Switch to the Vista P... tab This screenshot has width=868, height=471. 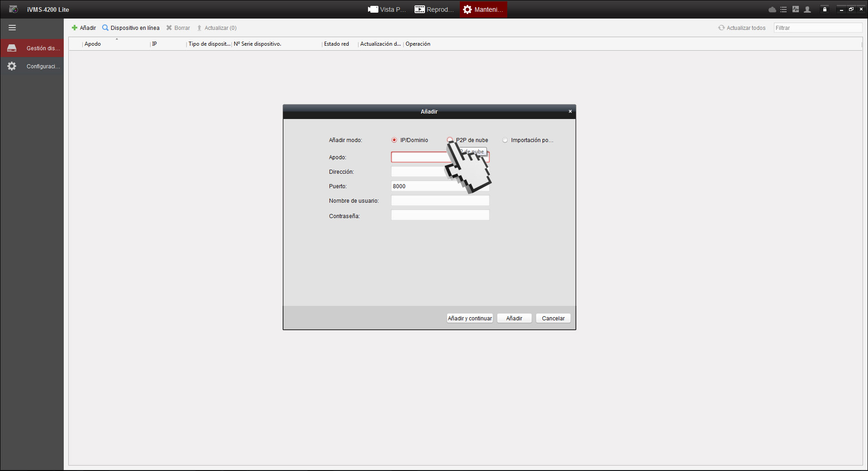pos(387,10)
